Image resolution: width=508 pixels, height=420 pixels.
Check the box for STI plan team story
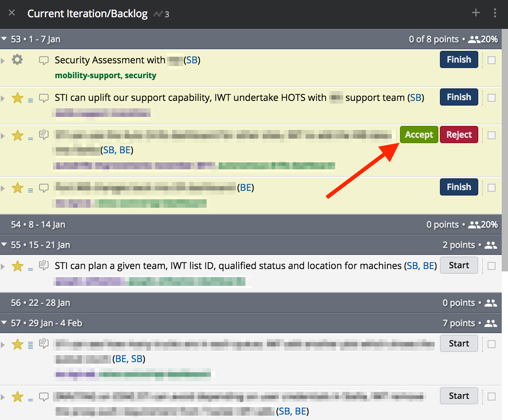pyautogui.click(x=492, y=266)
